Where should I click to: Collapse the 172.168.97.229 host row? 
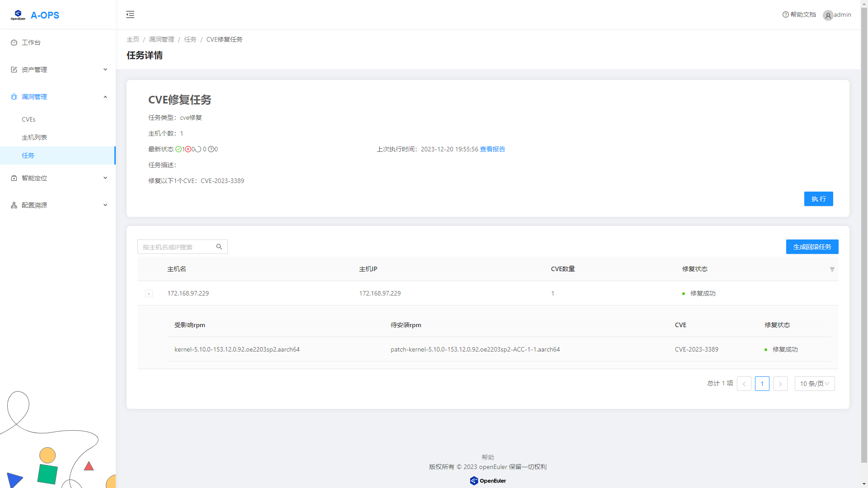click(149, 294)
